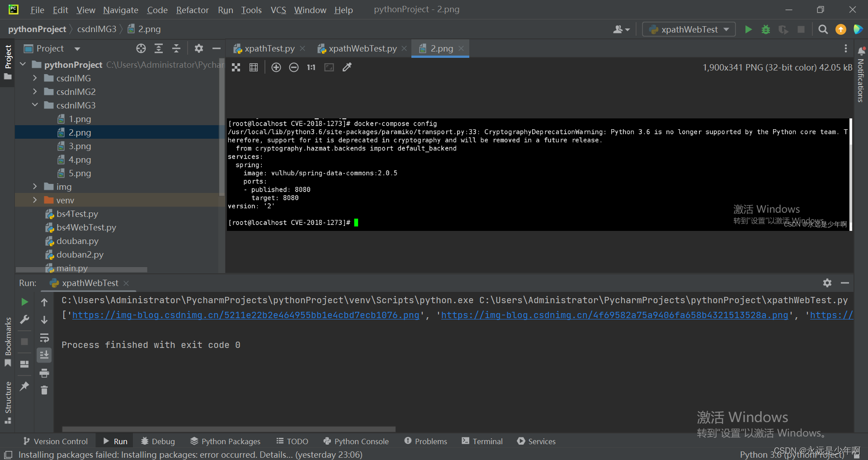Screen dimensions: 868x460
Task: Open Notifications side panel
Action: point(861,75)
